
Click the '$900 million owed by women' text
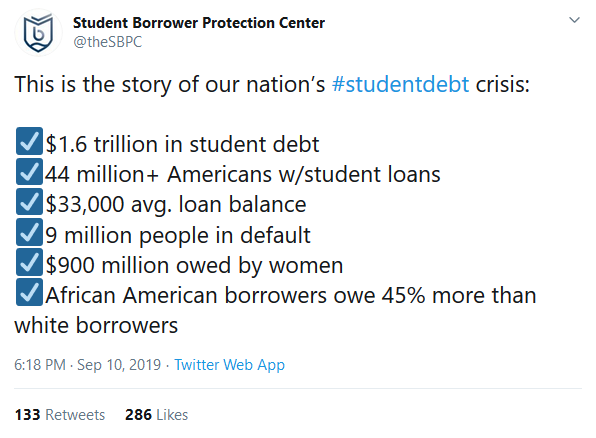(x=194, y=265)
